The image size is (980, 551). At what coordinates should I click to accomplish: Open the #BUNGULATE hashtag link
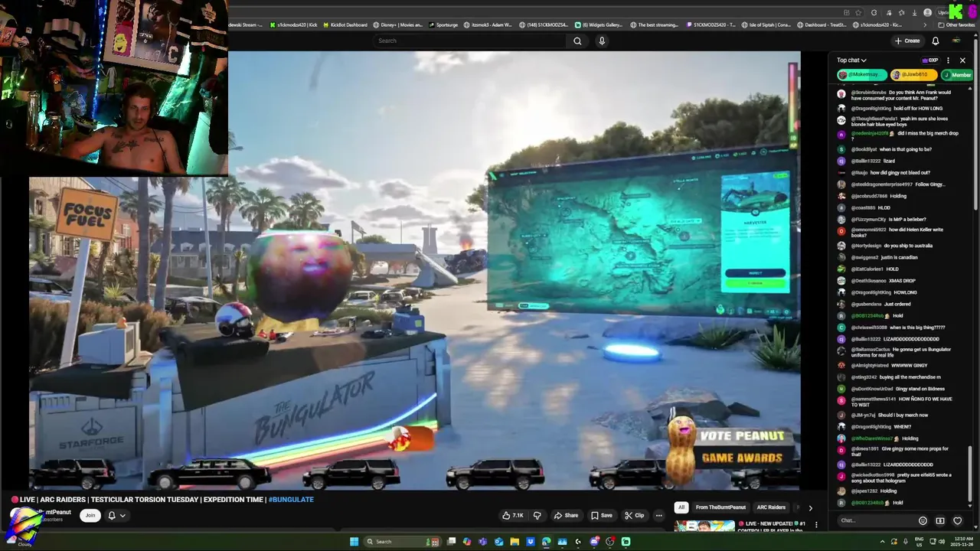tap(291, 500)
